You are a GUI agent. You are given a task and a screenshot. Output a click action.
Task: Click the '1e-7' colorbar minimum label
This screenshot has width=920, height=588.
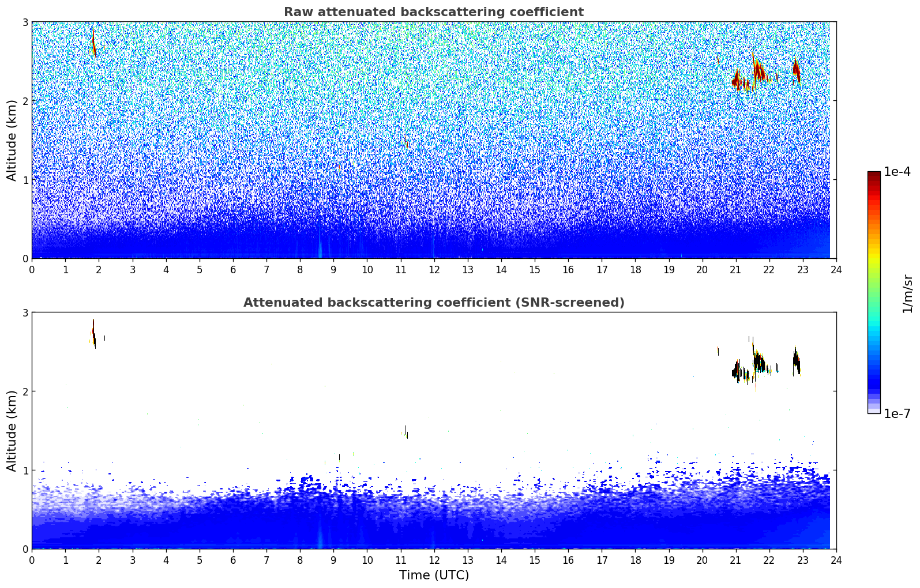897,414
